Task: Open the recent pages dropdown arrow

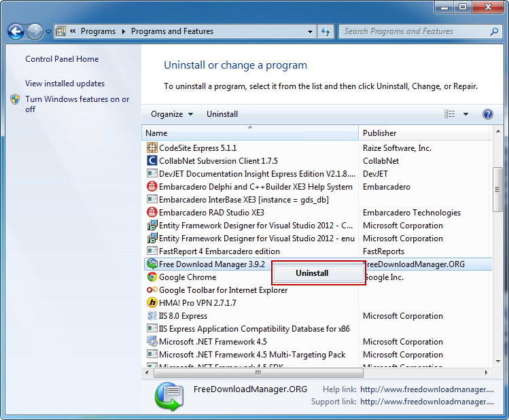Action: (x=48, y=32)
